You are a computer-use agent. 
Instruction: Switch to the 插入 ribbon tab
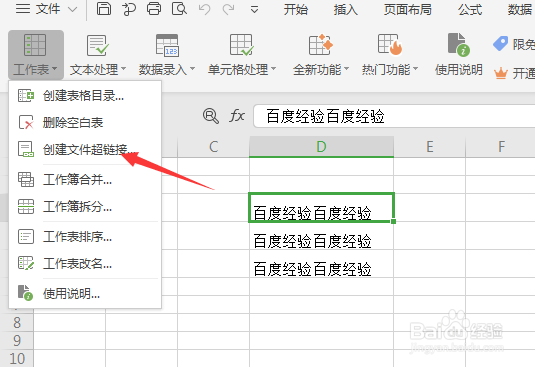[x=346, y=10]
